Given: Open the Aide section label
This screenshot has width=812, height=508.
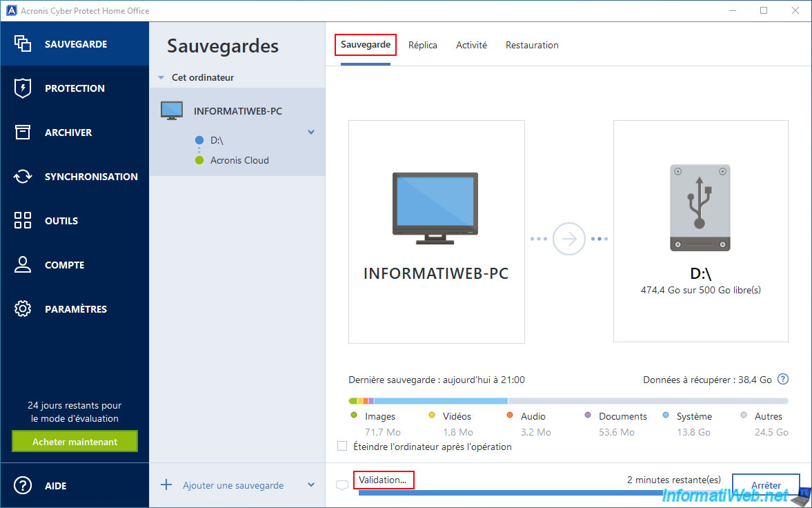Looking at the screenshot, I should point(55,486).
